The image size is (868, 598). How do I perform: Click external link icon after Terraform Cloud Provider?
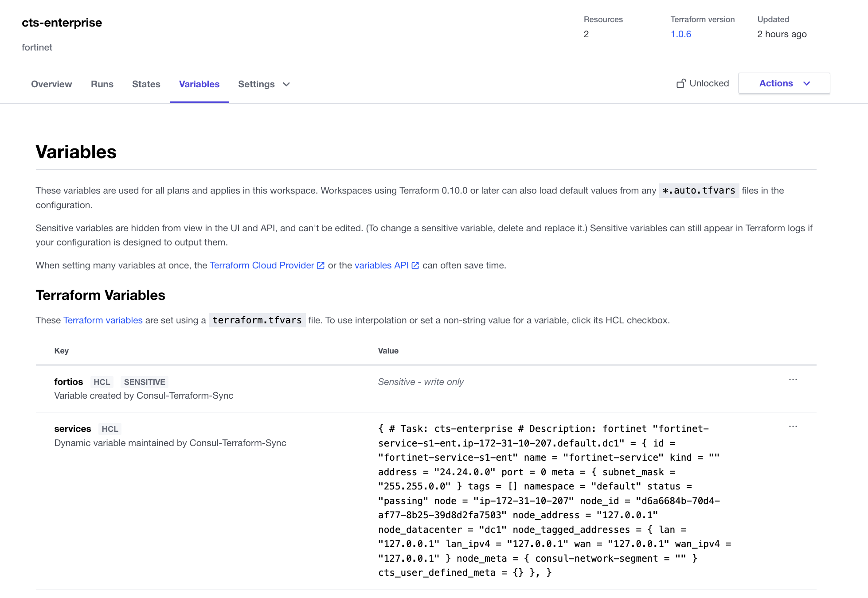pyautogui.click(x=321, y=266)
